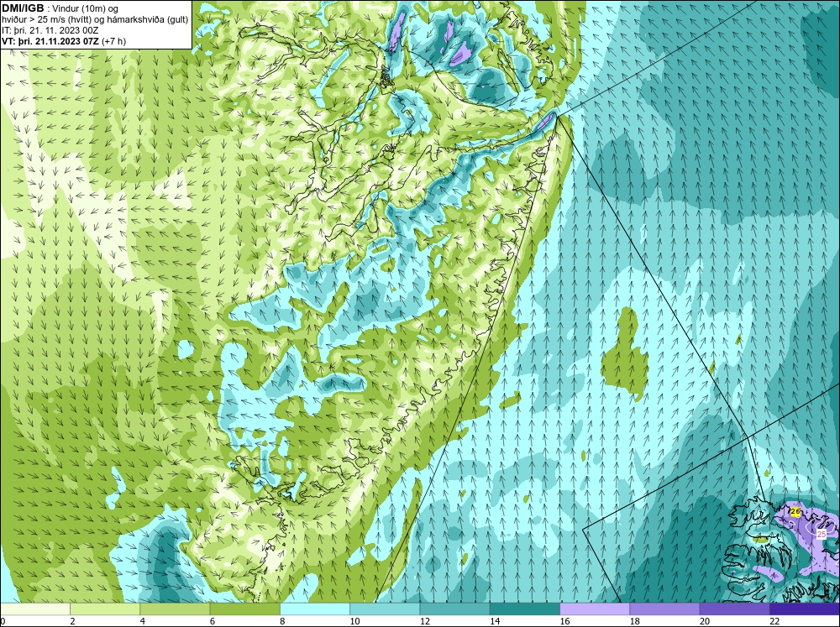Click the 4–6 m/s green legend swatch
The image size is (840, 627).
175,609
